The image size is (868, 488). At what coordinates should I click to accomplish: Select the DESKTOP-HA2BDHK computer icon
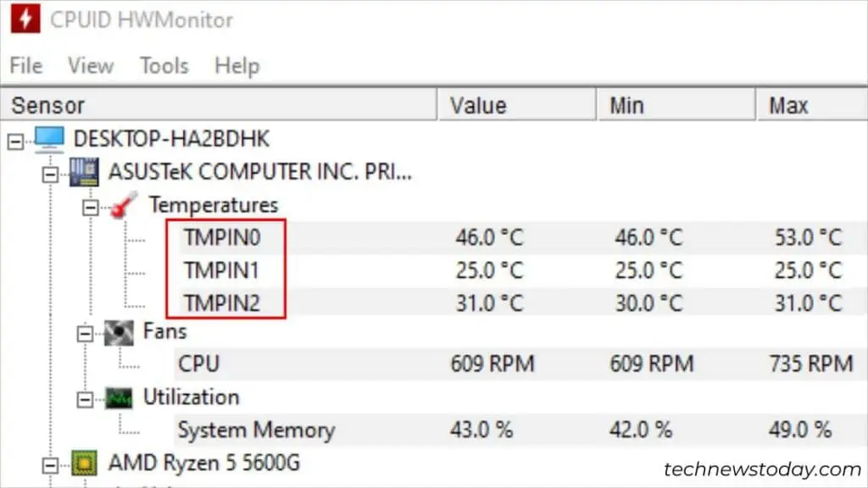coord(49,138)
